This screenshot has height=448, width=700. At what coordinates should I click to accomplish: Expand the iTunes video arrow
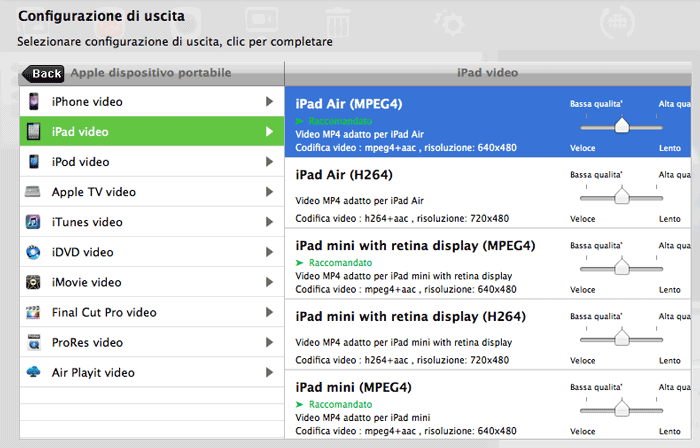pyautogui.click(x=269, y=222)
